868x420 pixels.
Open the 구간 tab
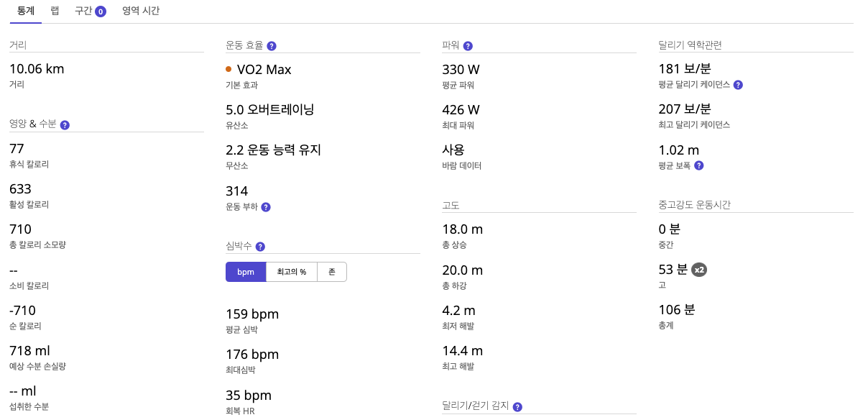(83, 11)
